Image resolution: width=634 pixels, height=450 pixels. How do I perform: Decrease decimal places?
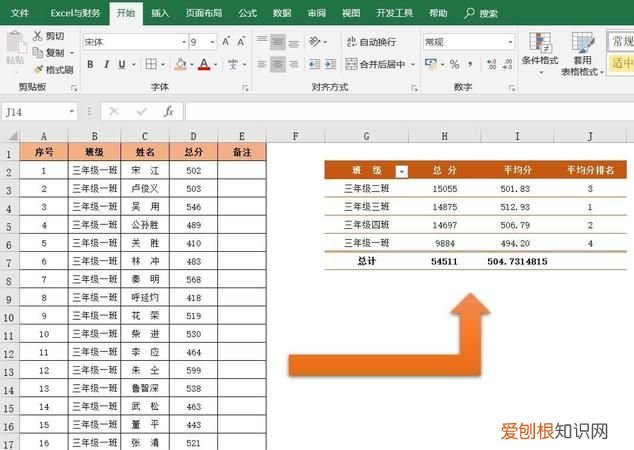coord(507,64)
